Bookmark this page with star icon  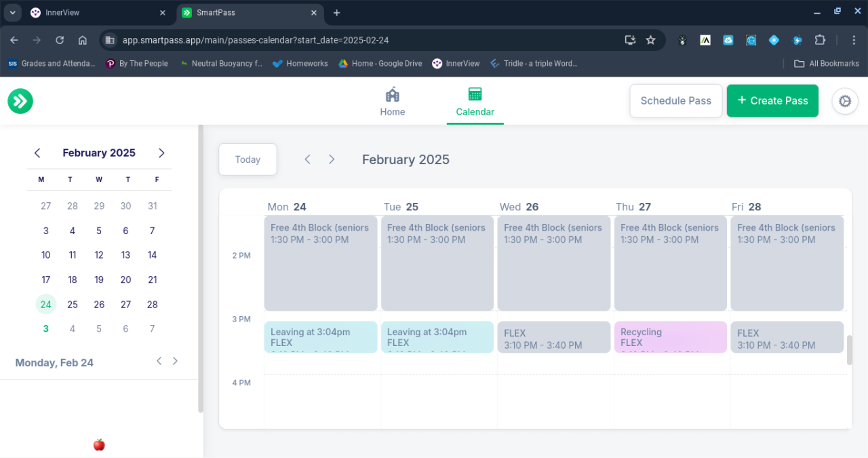click(651, 40)
